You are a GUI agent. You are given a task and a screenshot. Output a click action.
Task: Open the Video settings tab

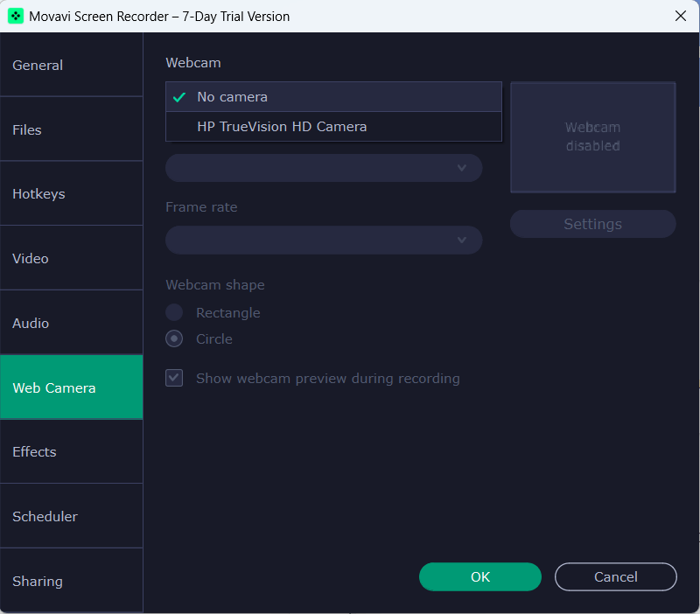pyautogui.click(x=72, y=258)
